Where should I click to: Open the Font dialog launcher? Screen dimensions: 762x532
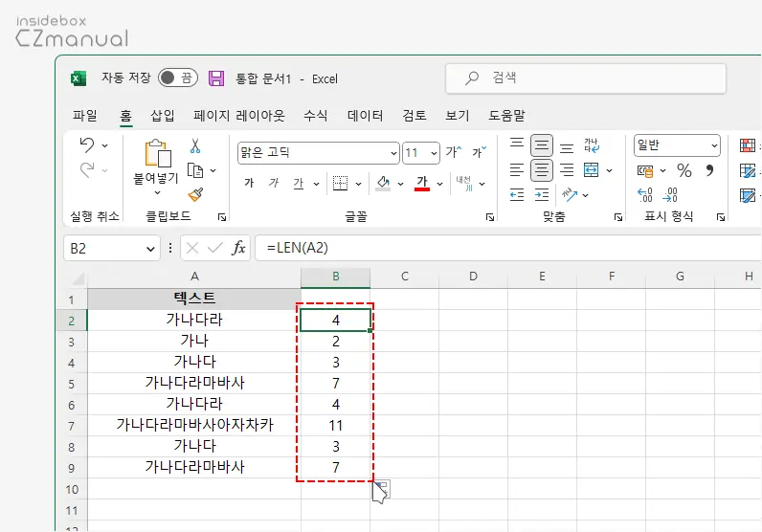tap(490, 217)
